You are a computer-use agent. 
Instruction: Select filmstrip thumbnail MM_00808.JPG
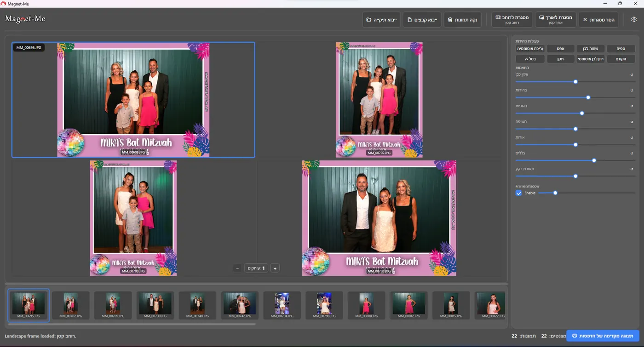[x=367, y=305]
